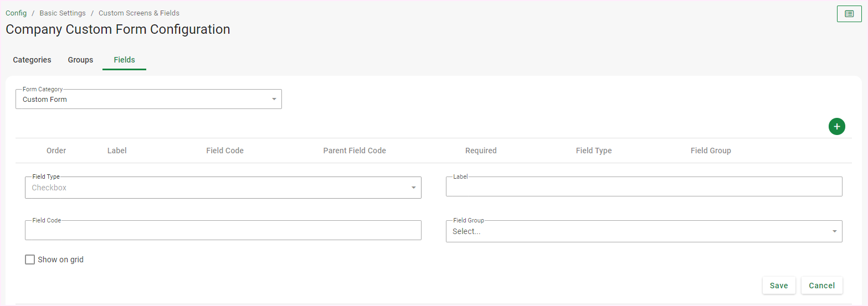868x306 pixels.
Task: Go to Basic Settings breadcrumb
Action: (61, 13)
